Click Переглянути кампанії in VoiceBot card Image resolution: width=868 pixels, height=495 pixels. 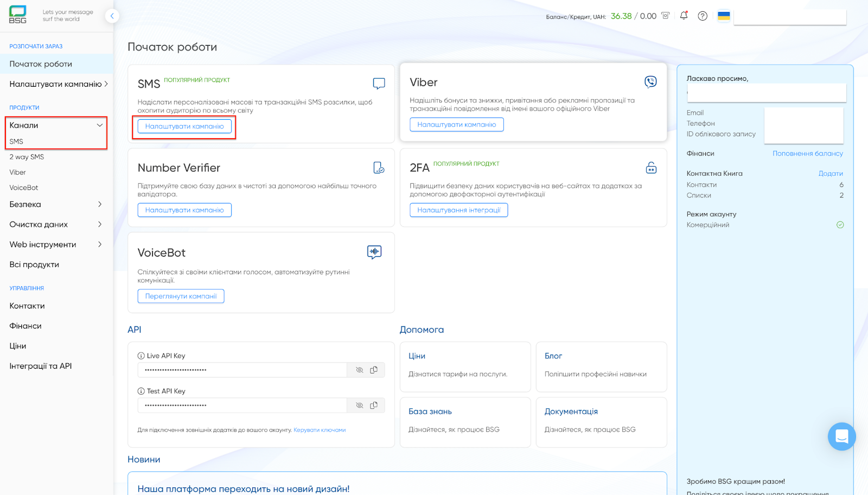click(181, 296)
